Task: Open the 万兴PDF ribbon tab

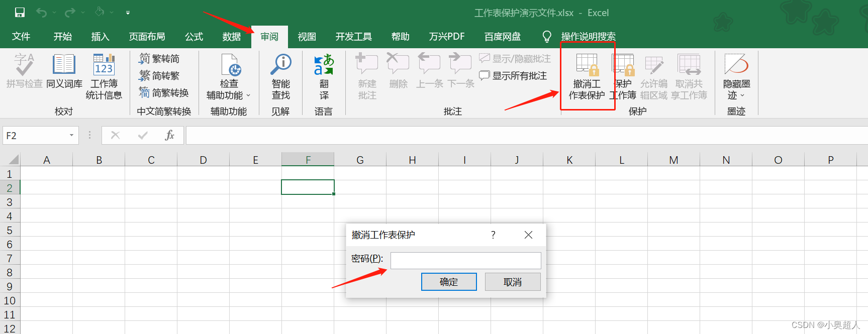Action: tap(447, 37)
